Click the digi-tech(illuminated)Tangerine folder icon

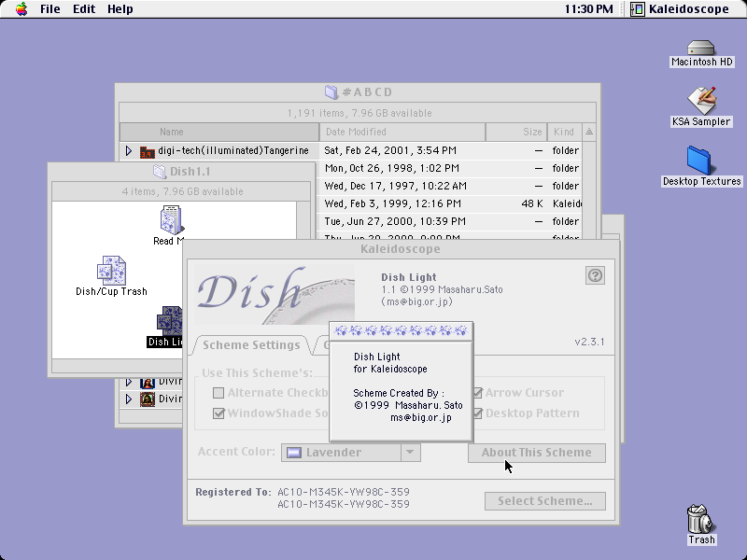tap(148, 151)
